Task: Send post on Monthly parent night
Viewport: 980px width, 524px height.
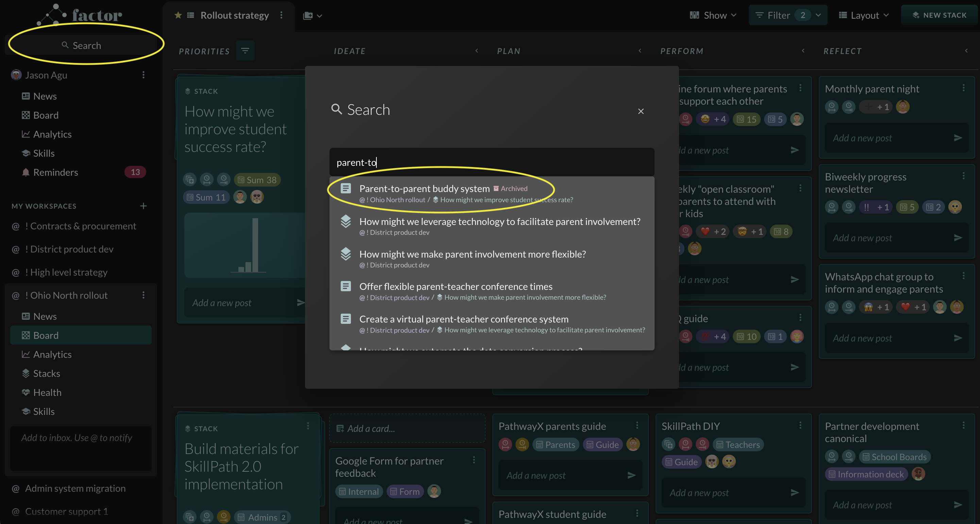Action: (958, 138)
